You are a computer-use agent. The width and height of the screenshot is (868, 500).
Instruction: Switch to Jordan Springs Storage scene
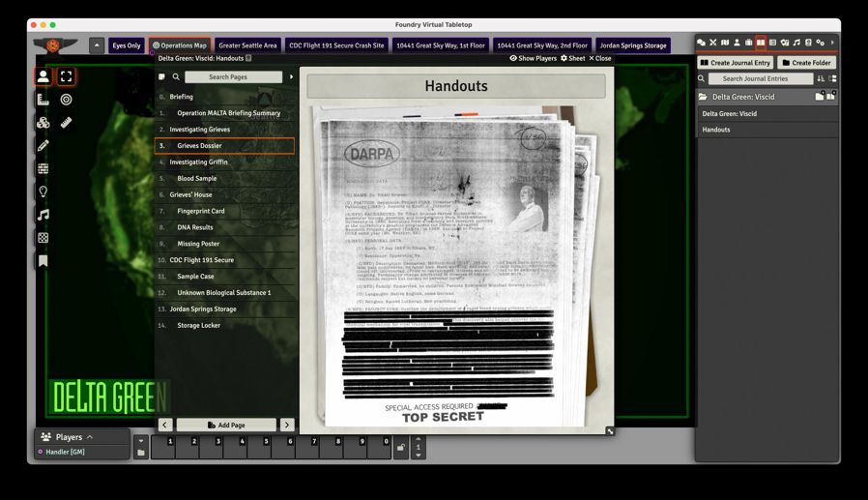(633, 45)
